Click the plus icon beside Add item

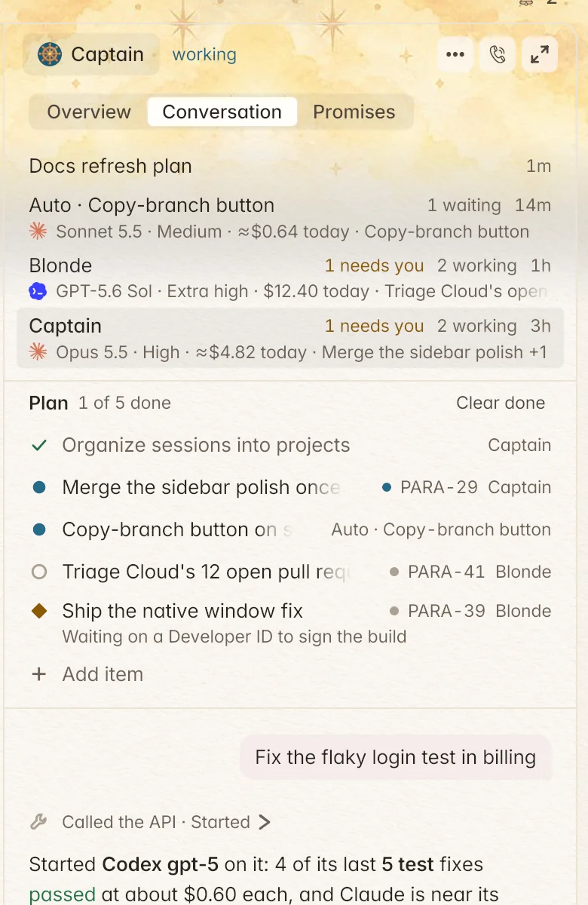coord(39,674)
